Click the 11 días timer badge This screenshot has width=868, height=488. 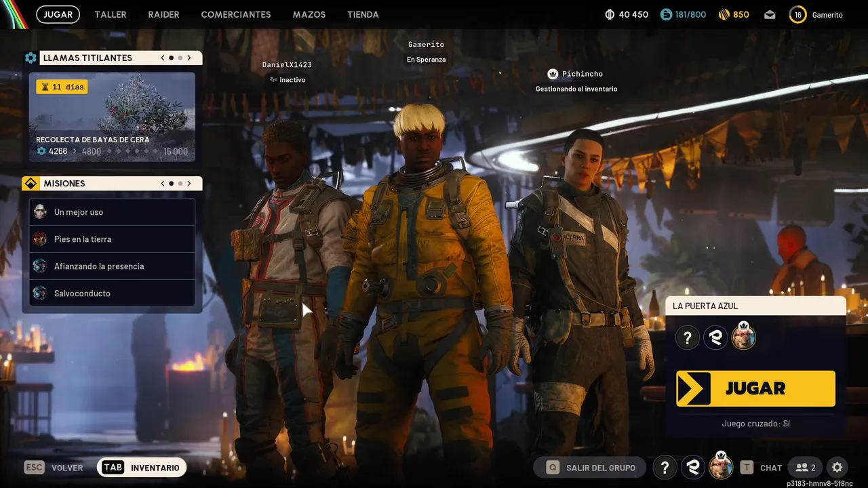pos(62,87)
